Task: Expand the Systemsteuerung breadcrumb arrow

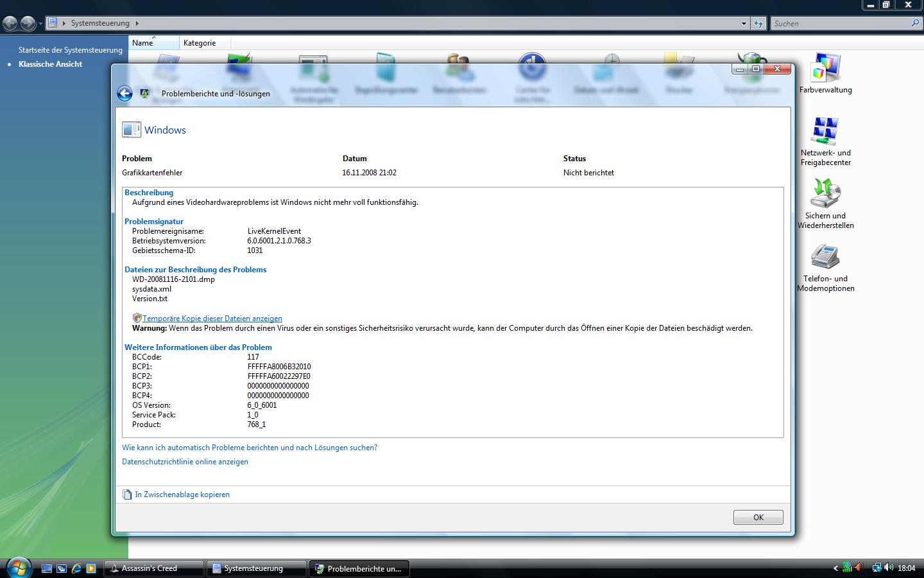Action: coord(137,23)
